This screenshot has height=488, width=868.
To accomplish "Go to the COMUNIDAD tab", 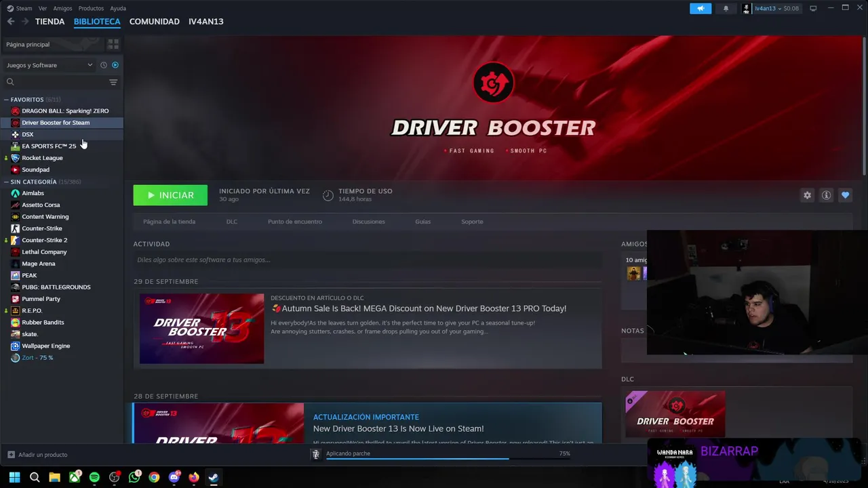I will 155,22.
